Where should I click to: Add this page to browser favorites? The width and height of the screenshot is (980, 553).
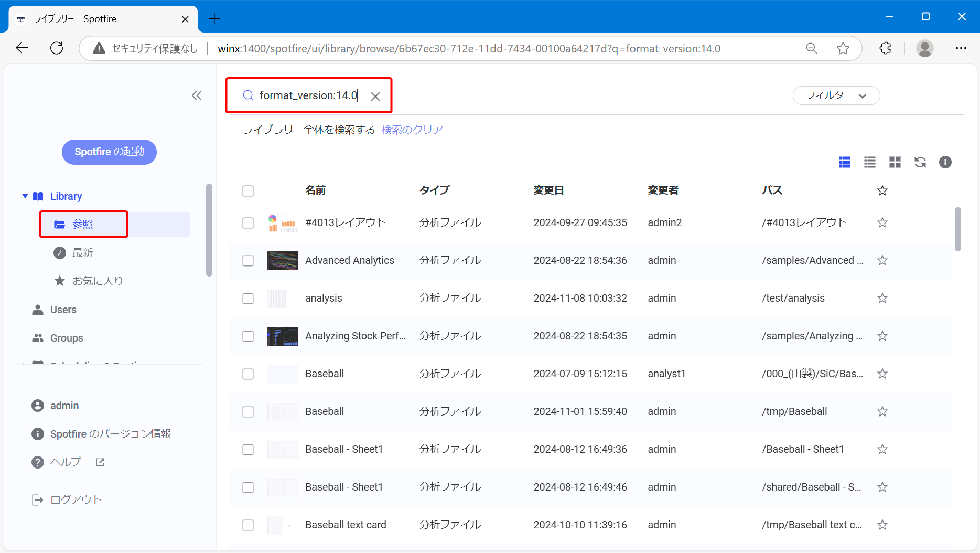(843, 48)
